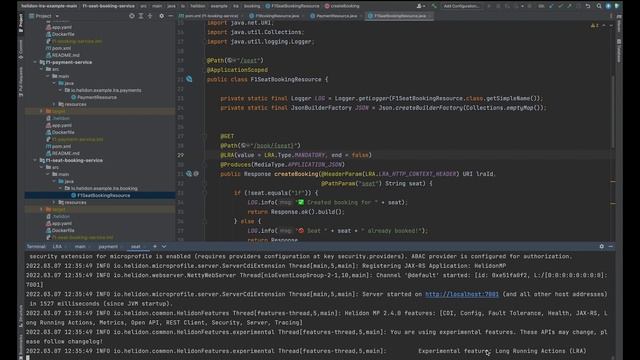Select the main terminal tab

tap(80, 247)
